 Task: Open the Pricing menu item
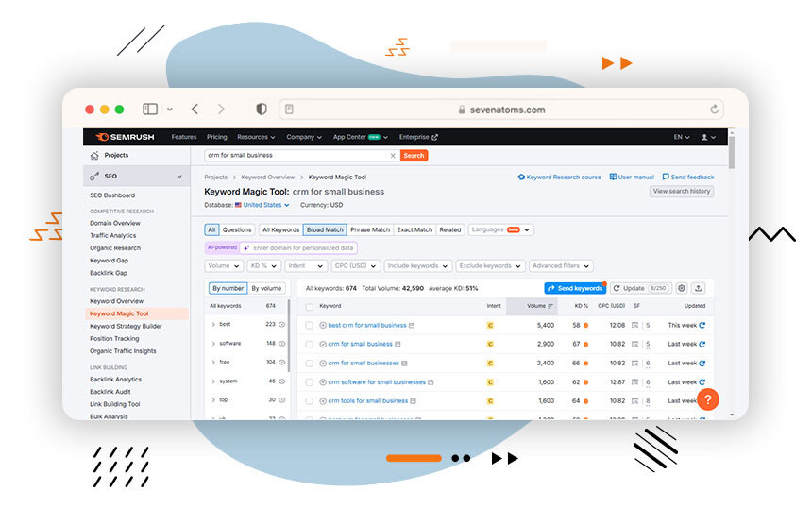217,137
